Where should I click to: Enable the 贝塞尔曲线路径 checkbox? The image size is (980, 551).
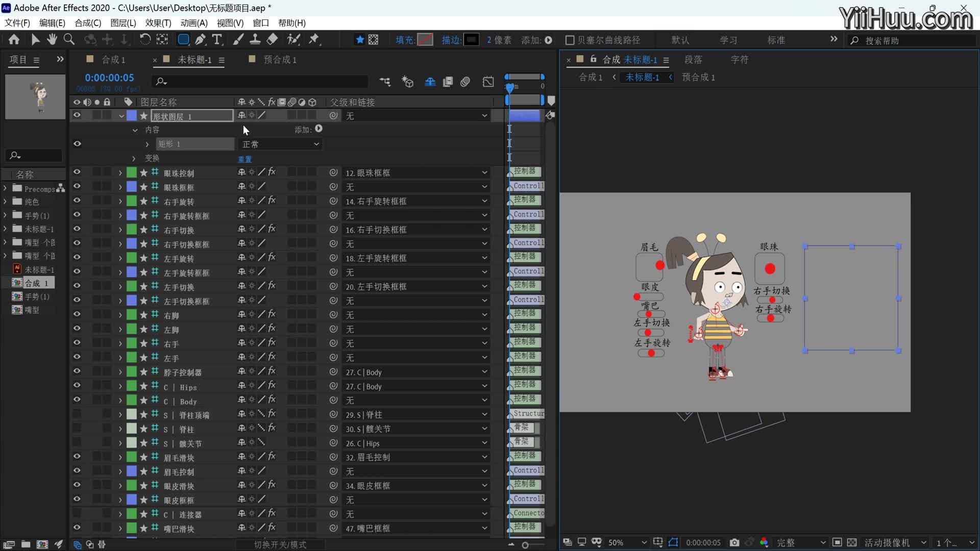570,40
